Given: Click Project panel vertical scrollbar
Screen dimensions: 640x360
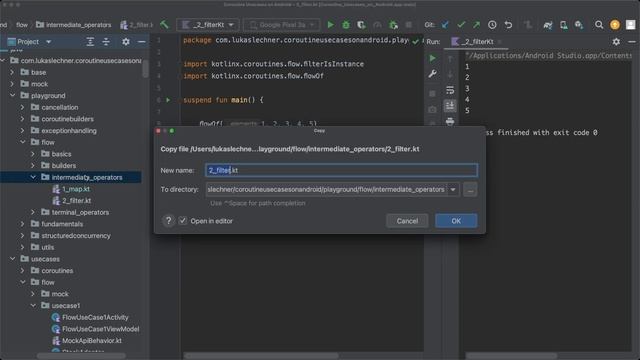Looking at the screenshot, I should (146, 68).
